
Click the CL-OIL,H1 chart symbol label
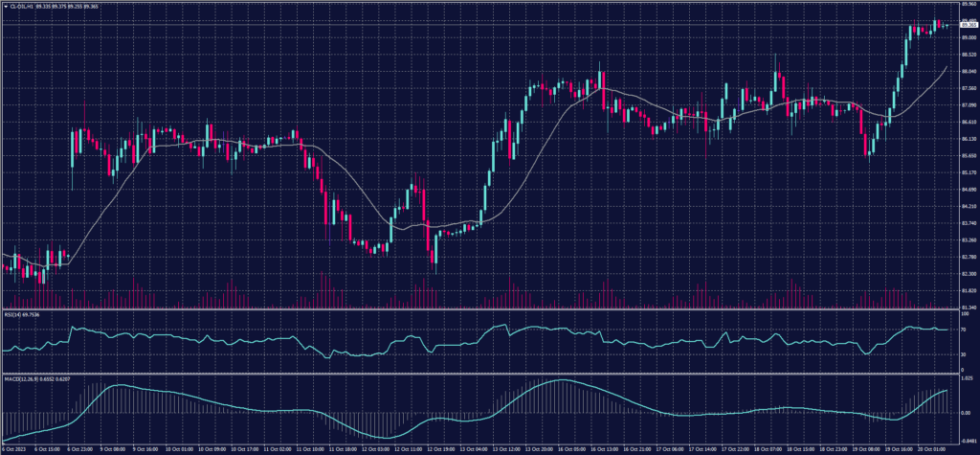point(20,5)
